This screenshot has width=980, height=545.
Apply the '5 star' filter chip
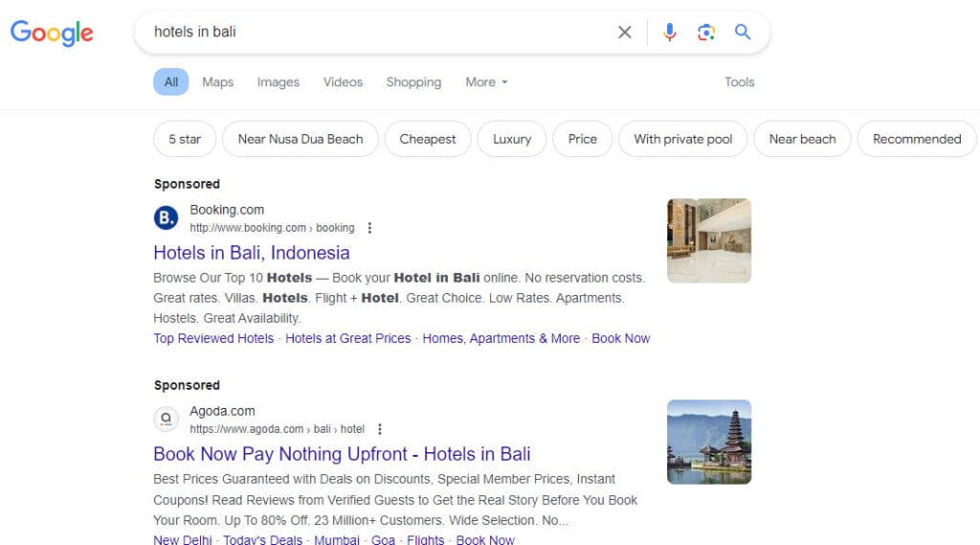(x=185, y=139)
